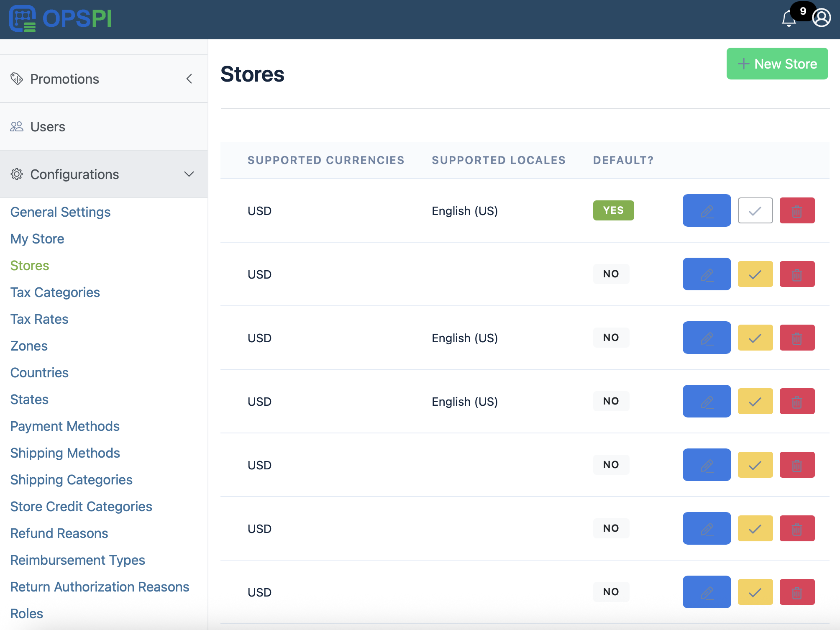Image resolution: width=840 pixels, height=630 pixels.
Task: Mark fifth store row as default
Action: (755, 465)
